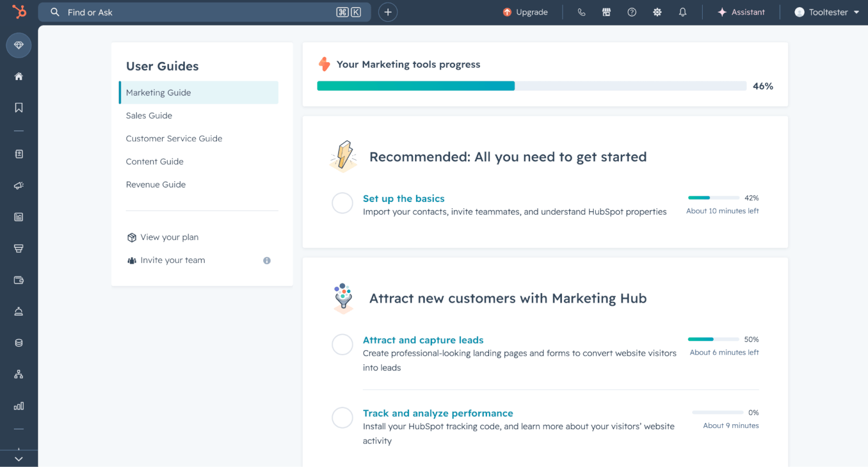The width and height of the screenshot is (868, 467).
Task: Focus the Find or Ask search field
Action: point(204,12)
